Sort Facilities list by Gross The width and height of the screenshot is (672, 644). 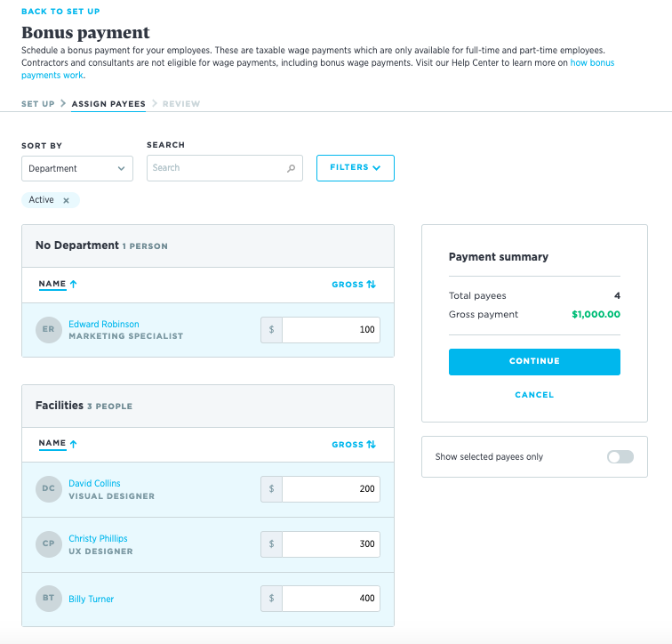point(354,445)
